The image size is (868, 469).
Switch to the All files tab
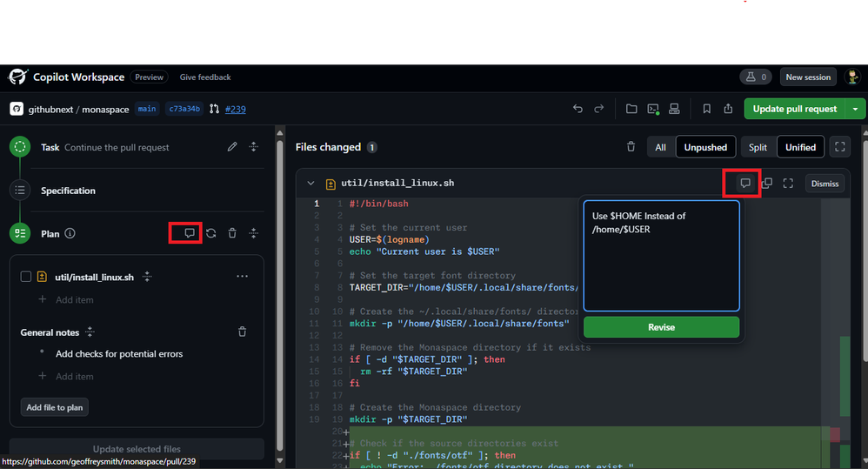point(660,147)
